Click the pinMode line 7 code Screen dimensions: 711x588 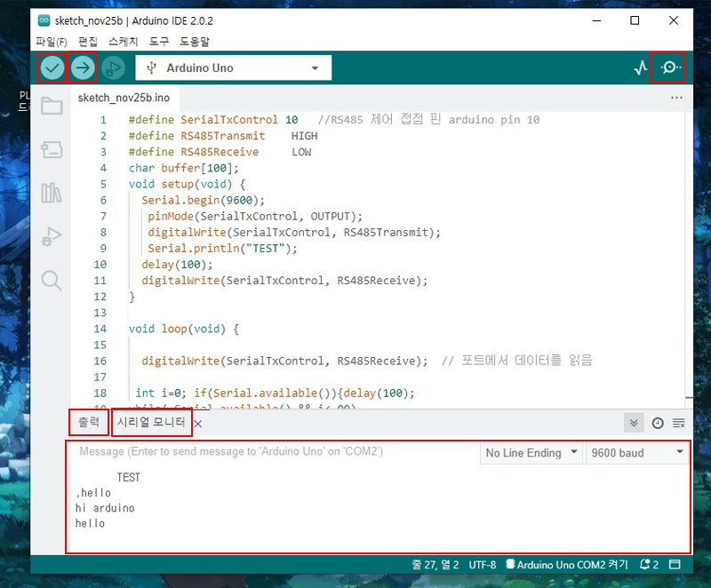(x=255, y=216)
